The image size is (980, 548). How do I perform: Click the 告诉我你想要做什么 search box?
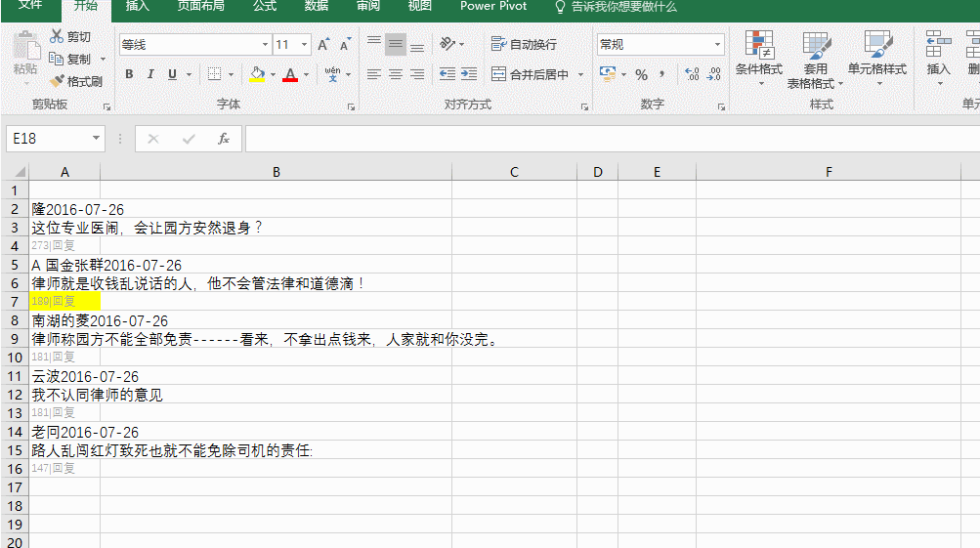coord(617,6)
